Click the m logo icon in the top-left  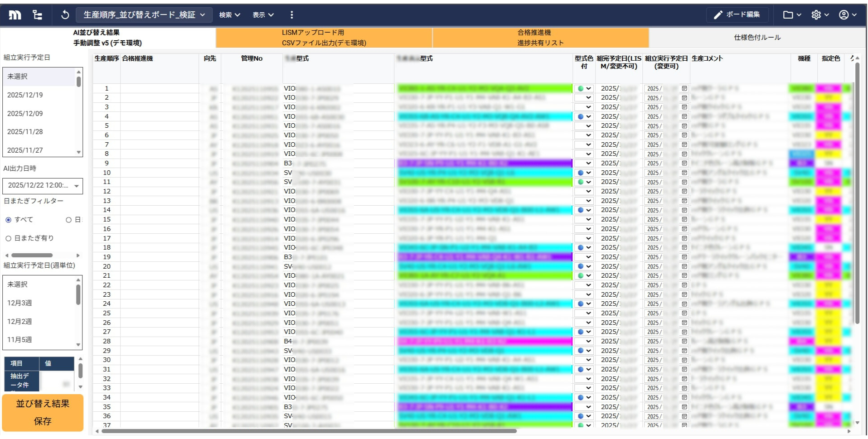pos(15,14)
